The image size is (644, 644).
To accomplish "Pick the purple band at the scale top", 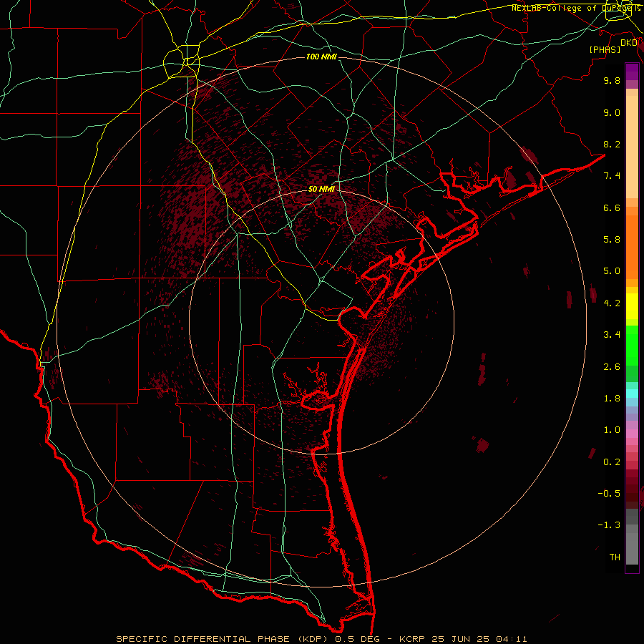I will (x=632, y=72).
